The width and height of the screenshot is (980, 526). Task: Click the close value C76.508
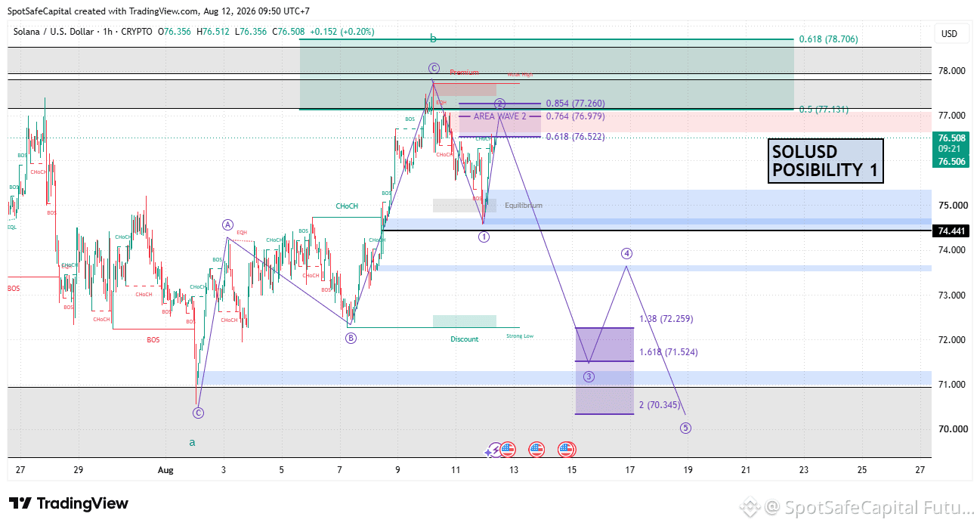pyautogui.click(x=289, y=32)
